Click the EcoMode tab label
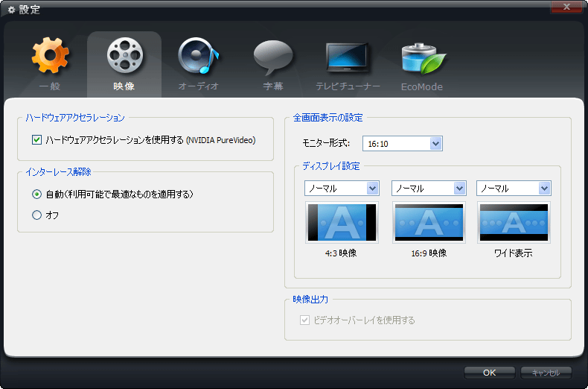This screenshot has width=588, height=389. (422, 86)
